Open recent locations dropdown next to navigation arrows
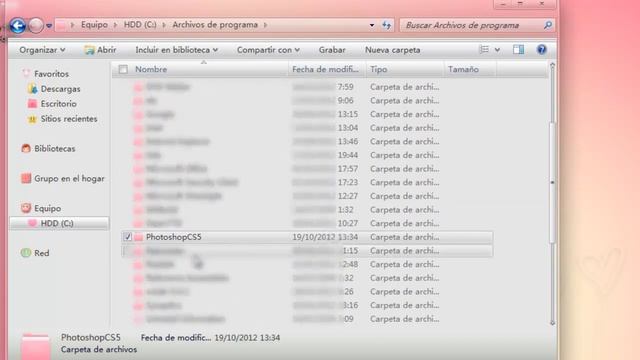The width and height of the screenshot is (640, 360). 49,26
